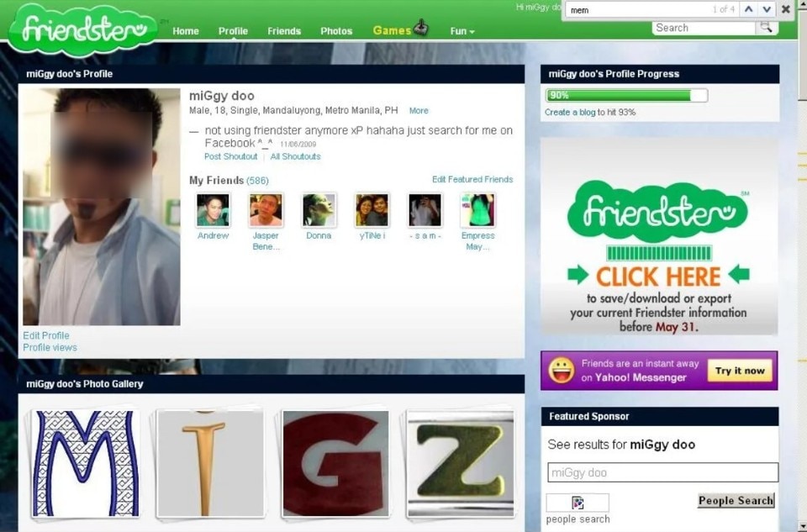Open the letter M gallery photo
The height and width of the screenshot is (532, 807).
point(85,463)
